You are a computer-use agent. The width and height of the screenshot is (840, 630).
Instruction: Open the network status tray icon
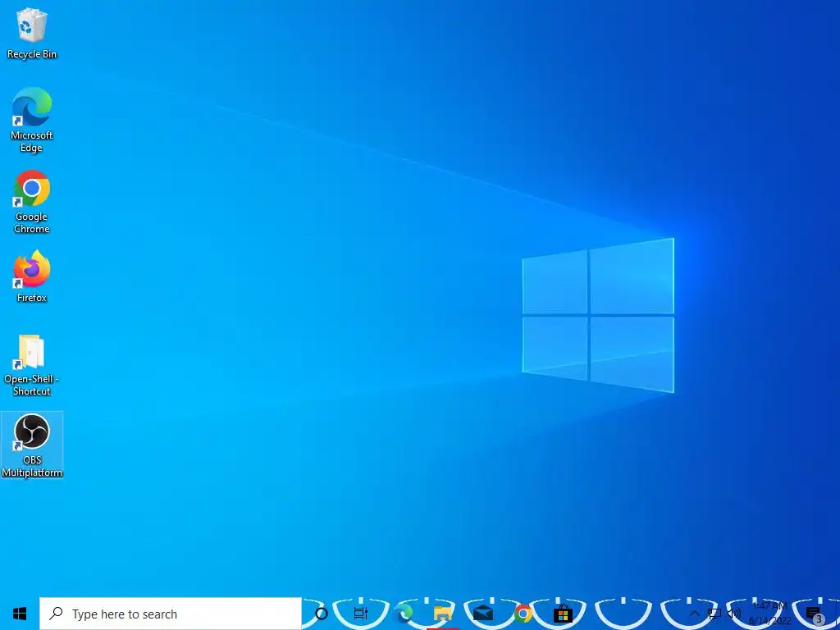click(714, 614)
